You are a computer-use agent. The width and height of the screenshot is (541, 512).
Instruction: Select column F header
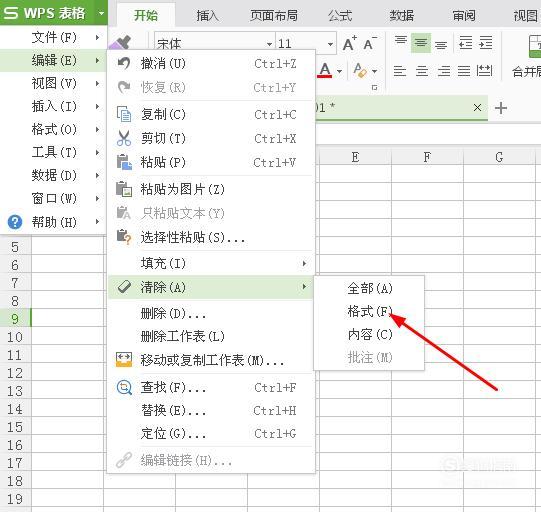click(427, 157)
